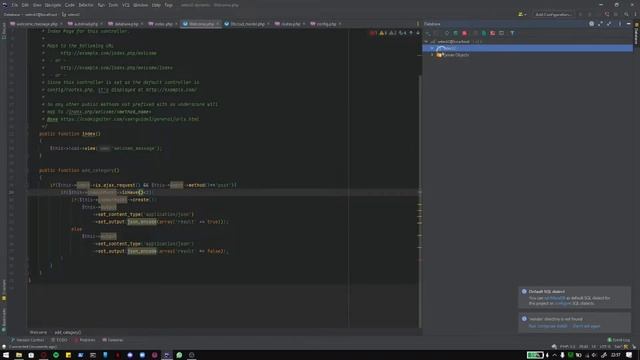Click the add_category() breadcrumb

(x=68, y=332)
